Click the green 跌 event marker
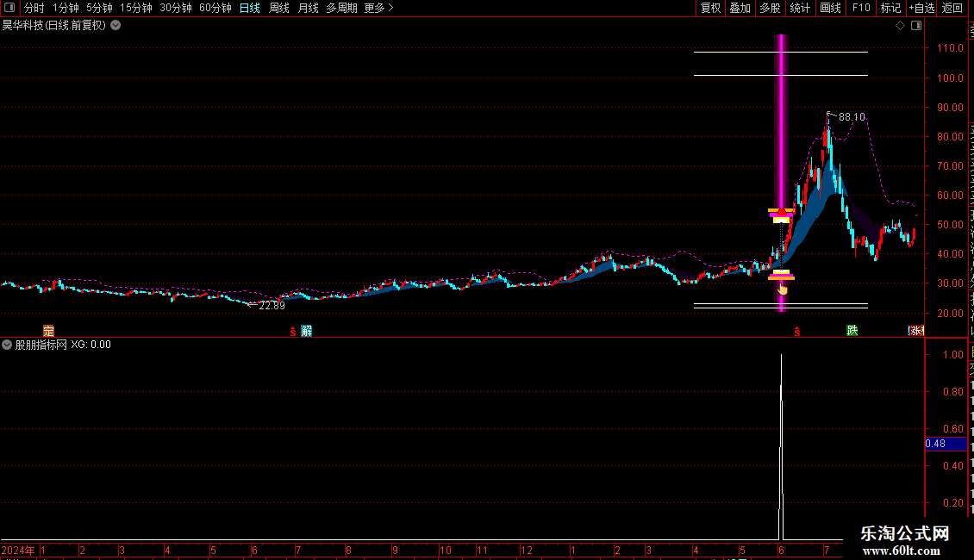Screen dimensions: 974x560 852,330
